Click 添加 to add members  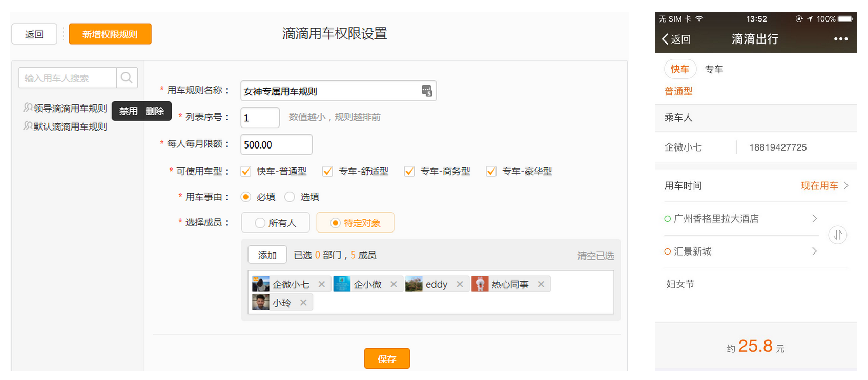(267, 255)
